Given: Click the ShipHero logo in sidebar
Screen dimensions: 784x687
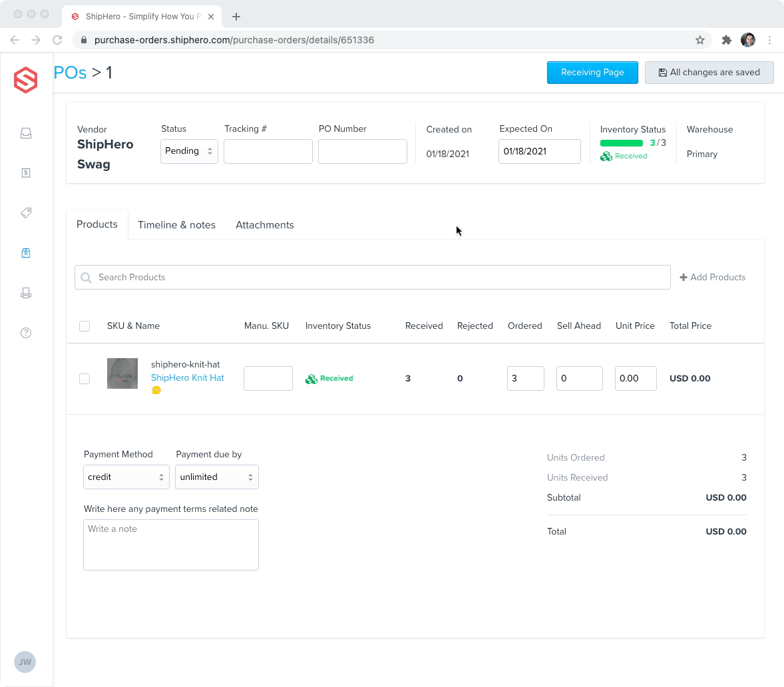Looking at the screenshot, I should click(x=26, y=81).
